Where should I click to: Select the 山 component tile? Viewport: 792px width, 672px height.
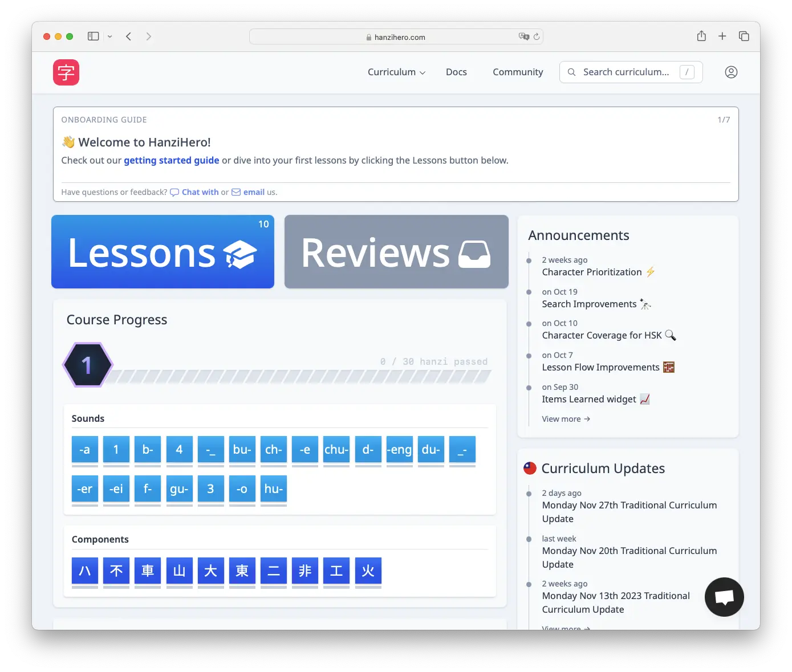coord(180,571)
